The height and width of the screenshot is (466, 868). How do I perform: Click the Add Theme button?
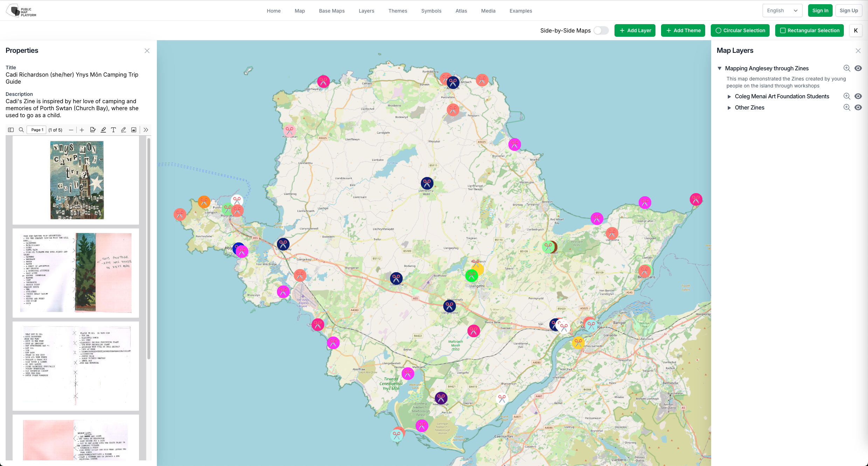683,30
